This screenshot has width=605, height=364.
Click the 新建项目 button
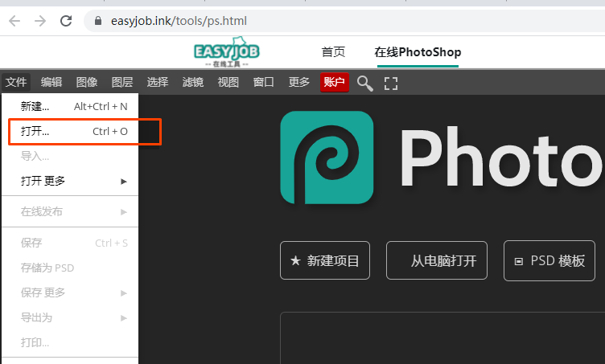[325, 260]
